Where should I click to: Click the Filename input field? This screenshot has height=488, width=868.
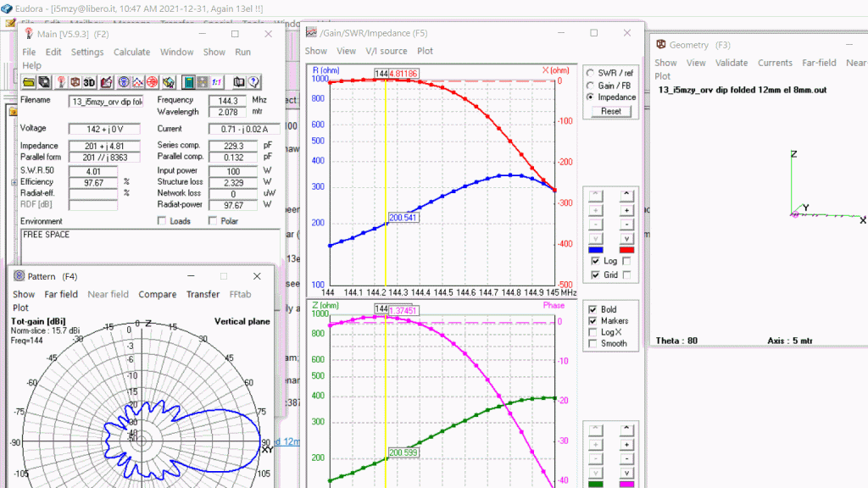[106, 101]
